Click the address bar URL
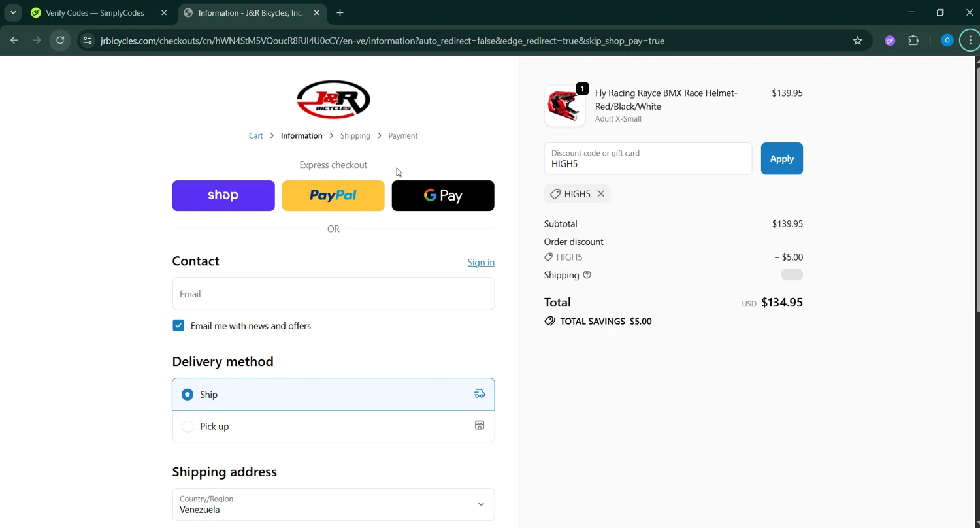The height and width of the screenshot is (528, 980). tap(382, 41)
